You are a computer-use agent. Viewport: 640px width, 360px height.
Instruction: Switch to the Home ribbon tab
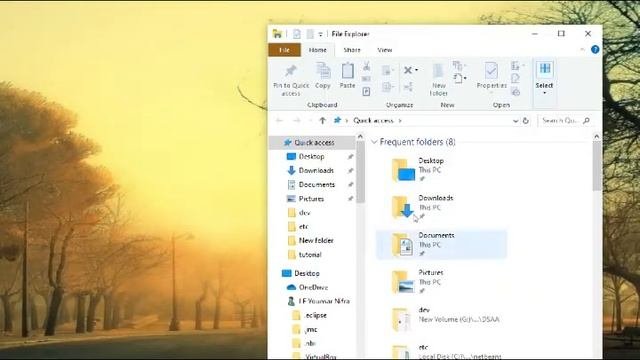(318, 50)
